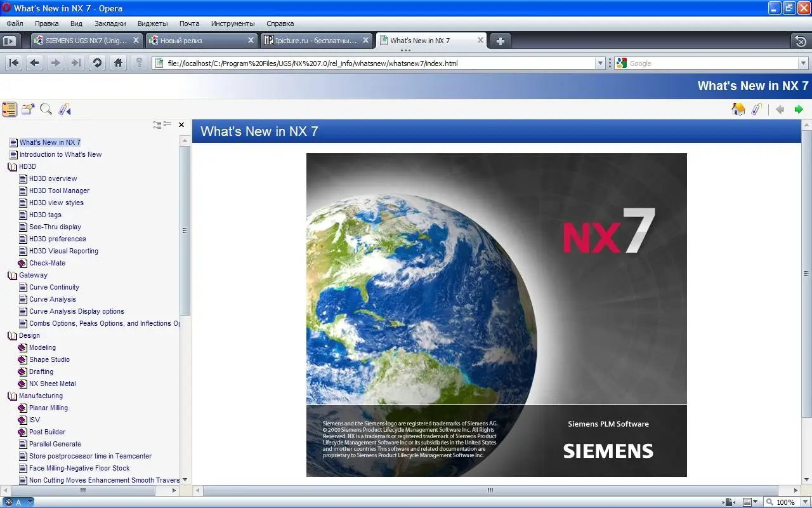Click the contents pane vertical scrollbar thumb
The height and width of the screenshot is (508, 812).
pos(185,231)
